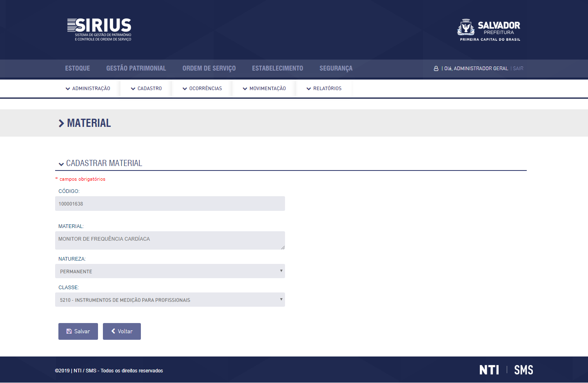Expand the ADMINISTRAÇÃO submenu

88,89
